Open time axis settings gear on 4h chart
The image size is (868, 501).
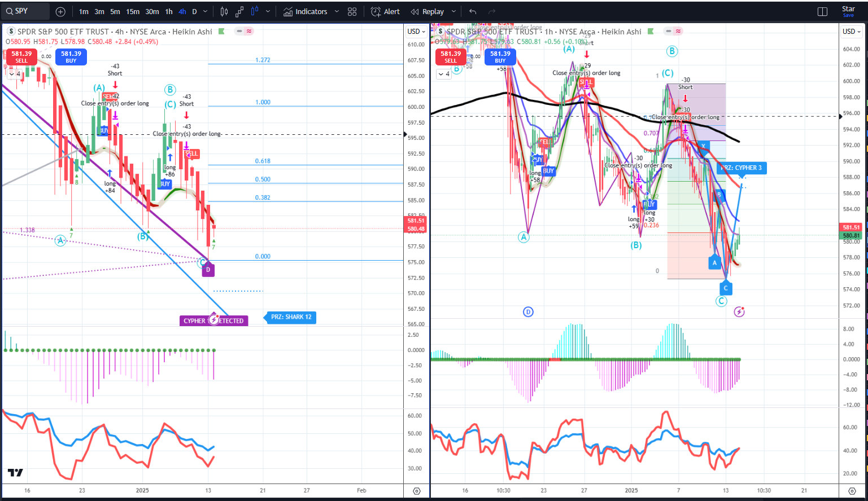(417, 491)
